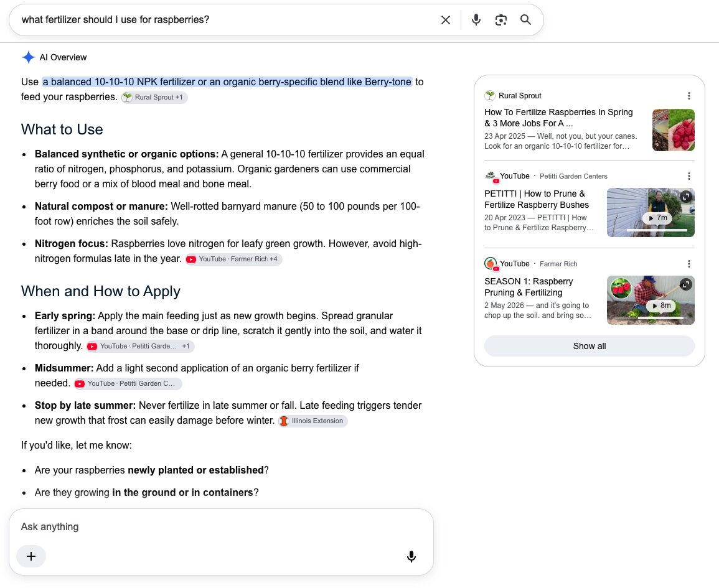The height and width of the screenshot is (588, 719).
Task: Click the plus attachment button in Ask anything
Action: click(31, 556)
